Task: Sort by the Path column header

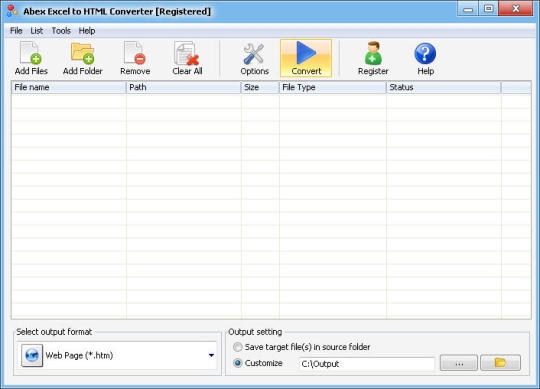Action: click(x=184, y=87)
